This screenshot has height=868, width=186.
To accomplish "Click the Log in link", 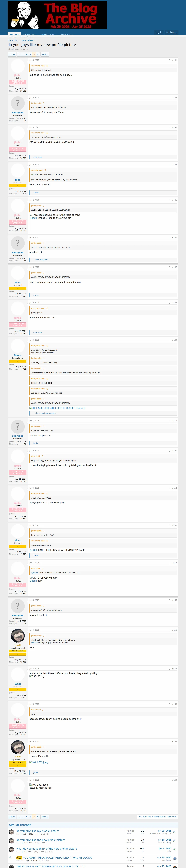I will click(159, 32).
